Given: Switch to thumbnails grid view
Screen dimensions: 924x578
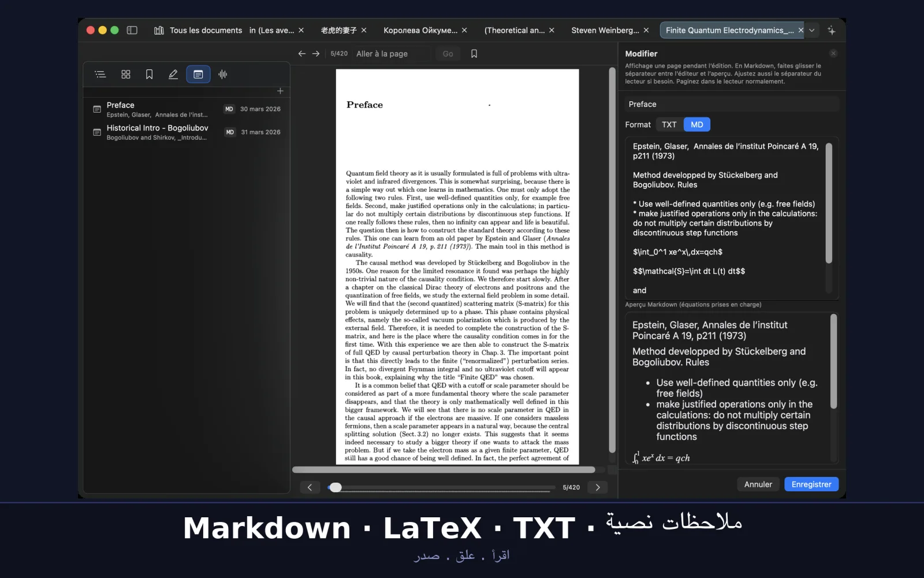Looking at the screenshot, I should [126, 74].
